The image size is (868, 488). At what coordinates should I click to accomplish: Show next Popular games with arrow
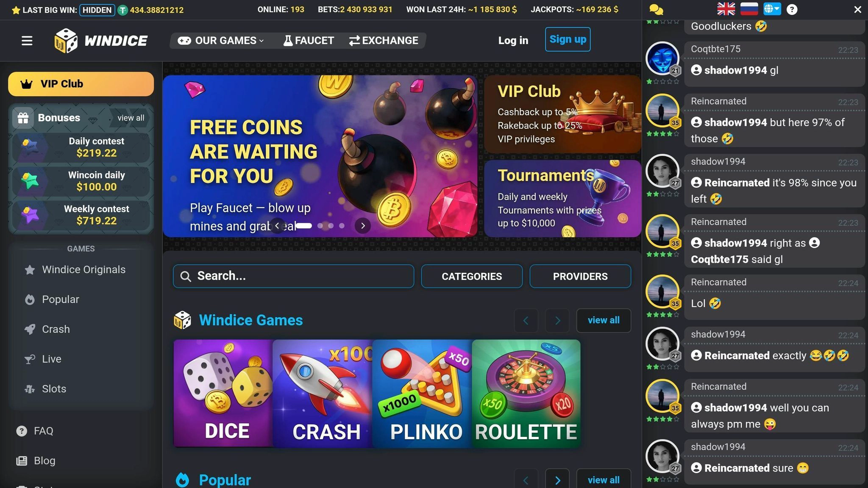(x=557, y=480)
